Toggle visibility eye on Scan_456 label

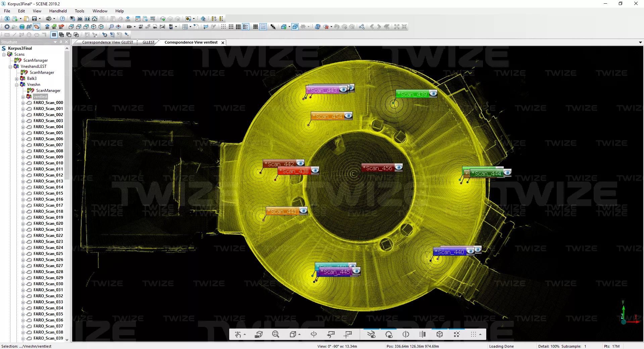[x=398, y=167]
